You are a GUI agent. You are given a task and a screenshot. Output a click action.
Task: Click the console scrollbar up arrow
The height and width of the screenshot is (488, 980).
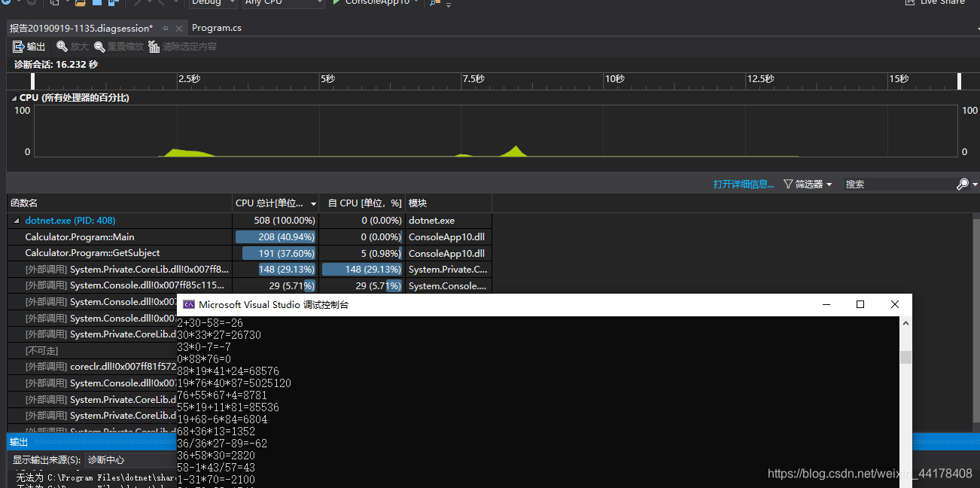click(x=905, y=323)
